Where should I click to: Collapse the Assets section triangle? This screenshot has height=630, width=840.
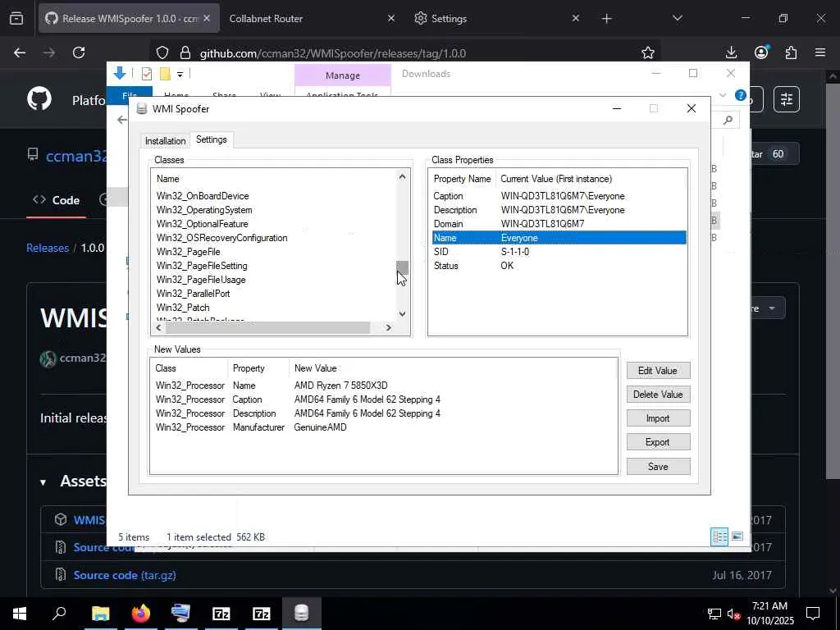[x=43, y=482]
